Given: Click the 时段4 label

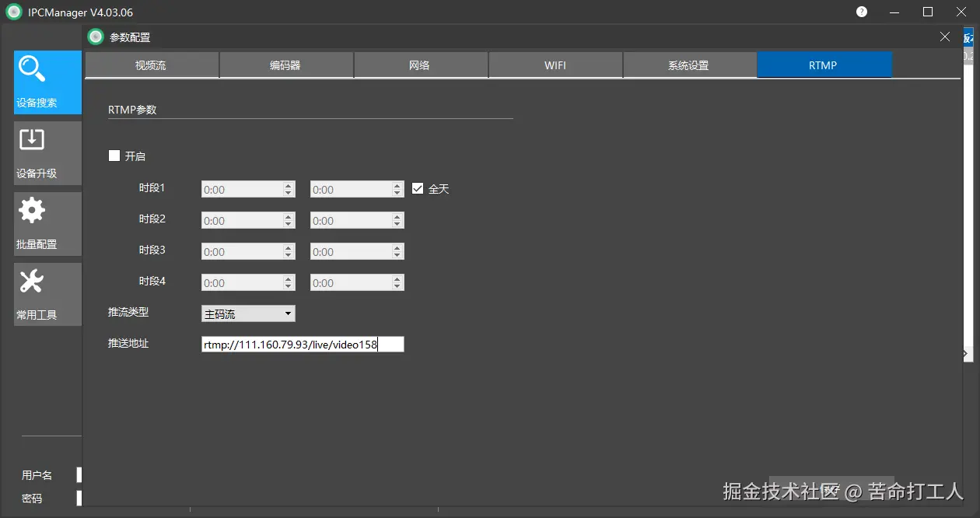Looking at the screenshot, I should pos(152,281).
